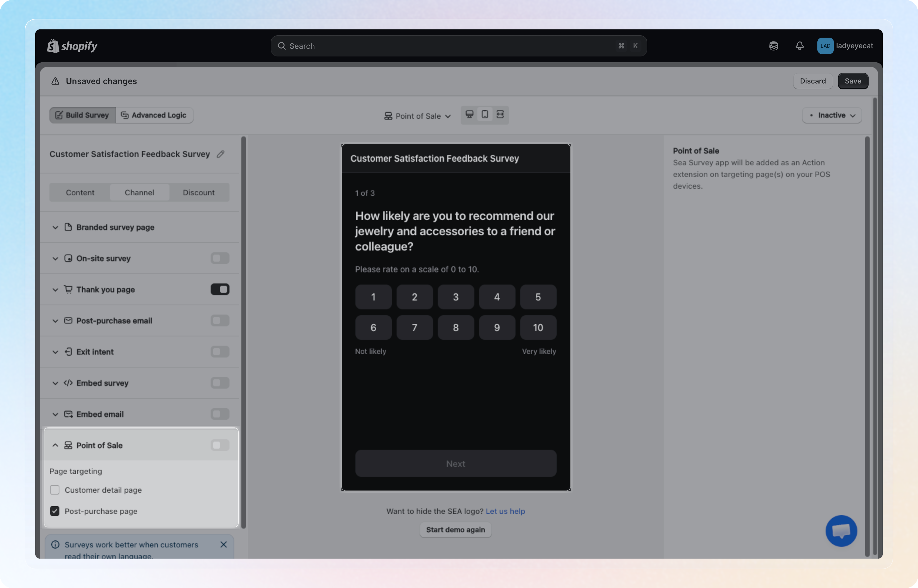Expand the Embed email chevron
The image size is (918, 588).
click(x=55, y=414)
